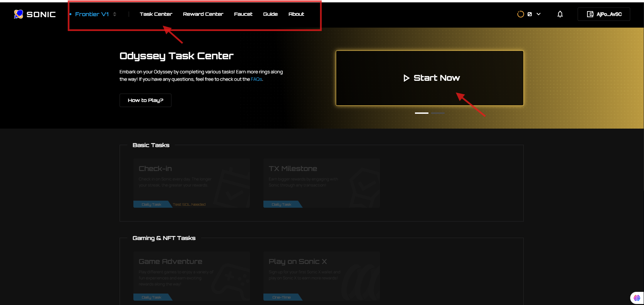Open the Play on Sonic X task card

pos(322,276)
